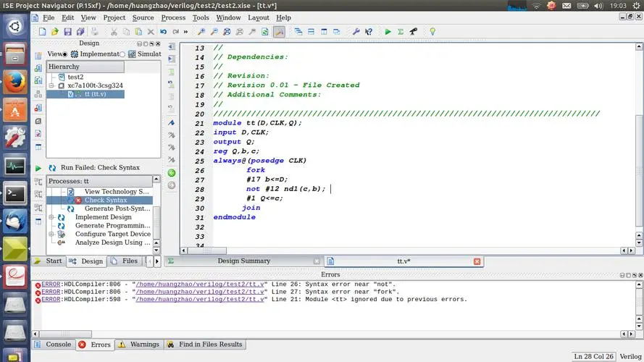The image size is (644, 362).
Task: Click the New file toolbar icon
Action: pyautogui.click(x=43, y=32)
